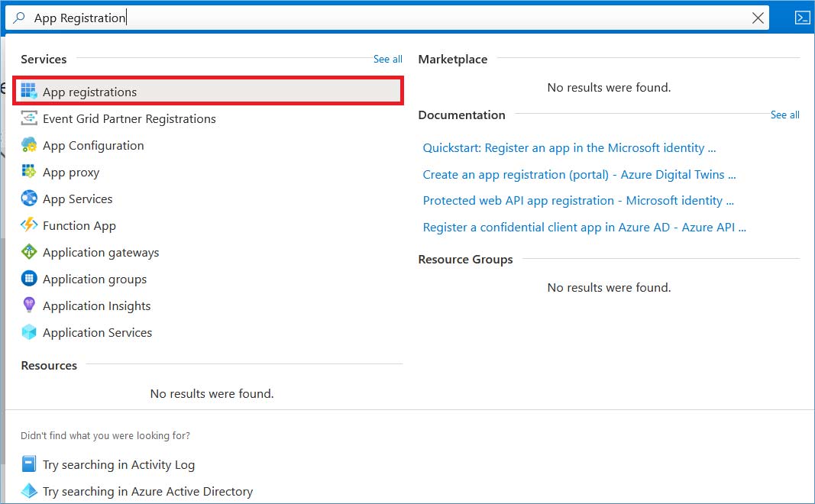Try searching in Azure Active Directory

pos(147,492)
